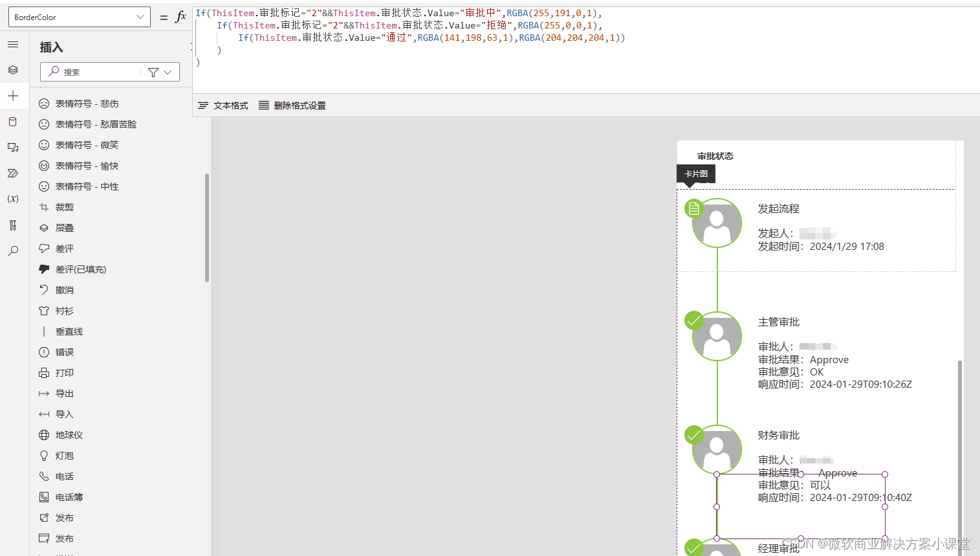Click 删除格式设置 remove formatting button
This screenshot has width=980, height=556.
click(292, 106)
